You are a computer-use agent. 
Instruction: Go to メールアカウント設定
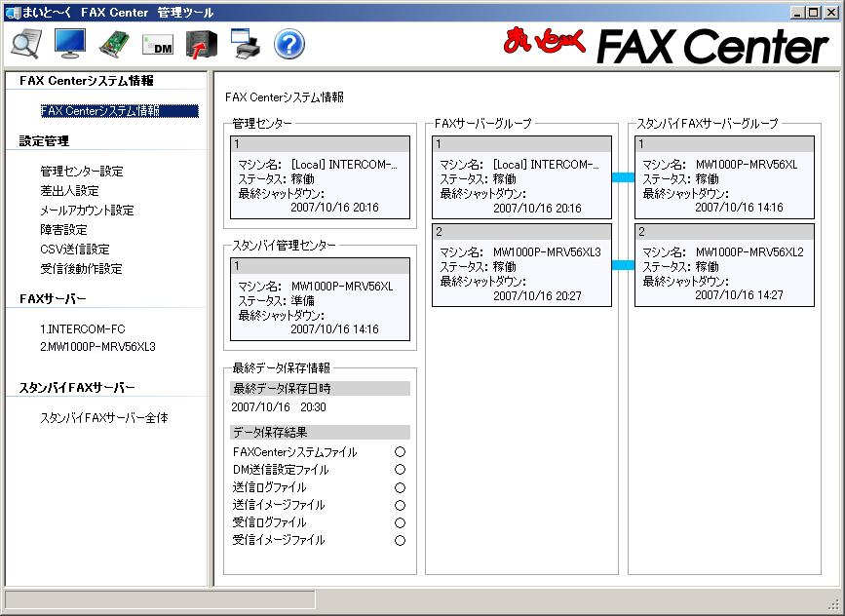point(87,211)
